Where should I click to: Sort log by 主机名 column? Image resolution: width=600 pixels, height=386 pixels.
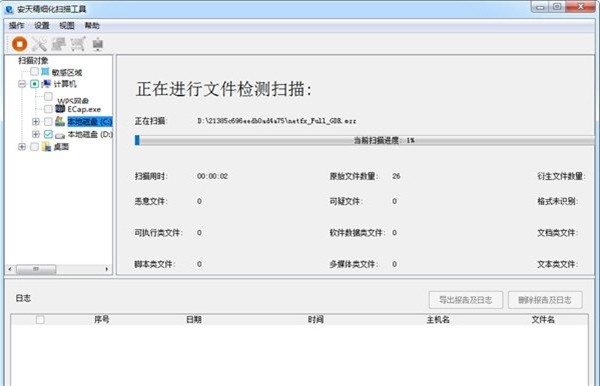(x=438, y=319)
